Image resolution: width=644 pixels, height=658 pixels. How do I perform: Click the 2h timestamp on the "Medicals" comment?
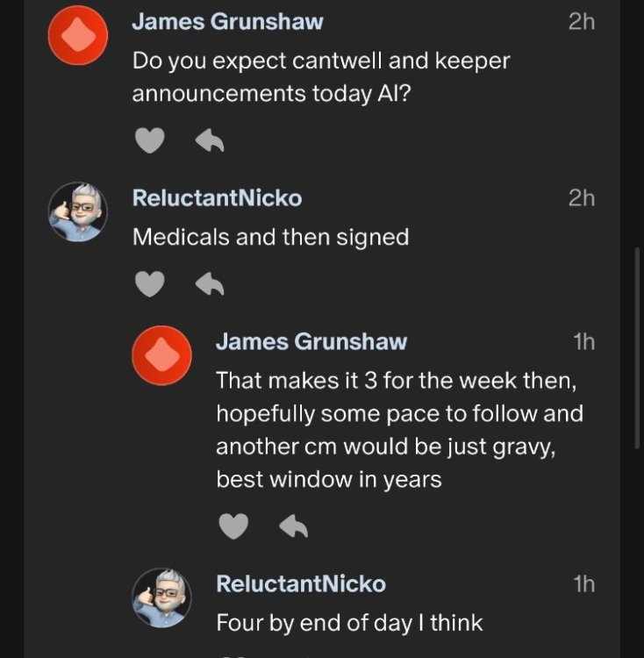[x=581, y=198]
